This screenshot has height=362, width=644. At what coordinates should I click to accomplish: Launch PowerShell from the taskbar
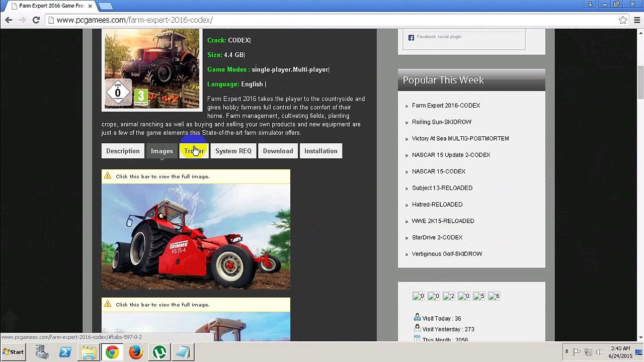tap(65, 352)
